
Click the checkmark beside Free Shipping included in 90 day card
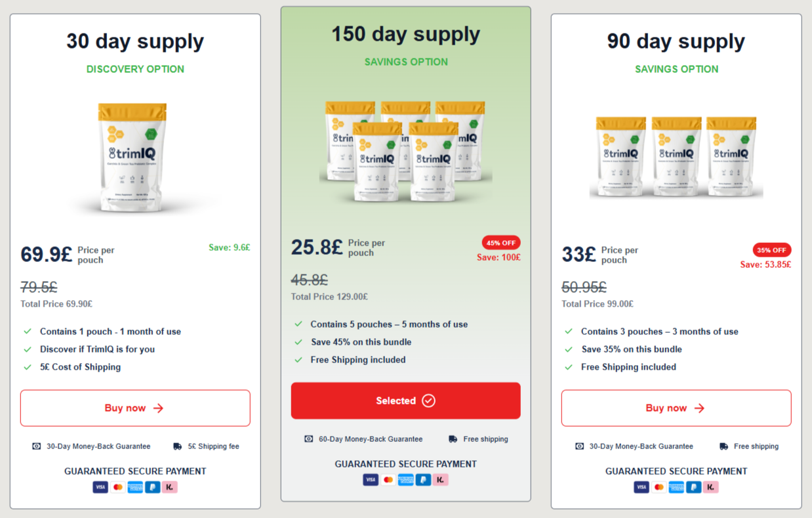coord(568,367)
